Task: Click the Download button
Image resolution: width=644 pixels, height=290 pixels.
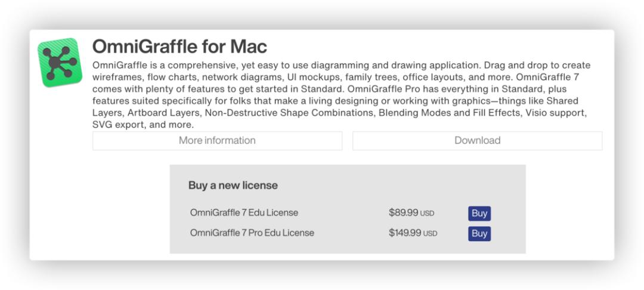Action: 477,140
